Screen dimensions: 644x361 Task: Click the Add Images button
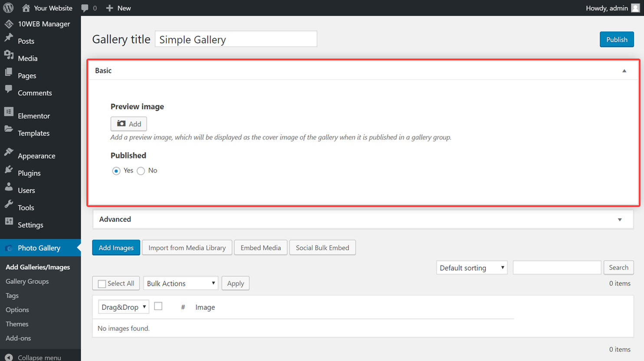pyautogui.click(x=116, y=248)
